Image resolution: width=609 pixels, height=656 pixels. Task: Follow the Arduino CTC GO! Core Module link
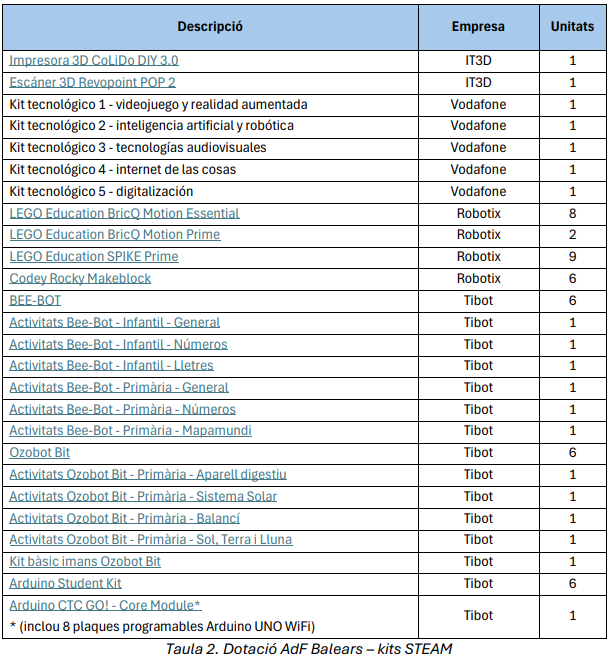(x=105, y=606)
